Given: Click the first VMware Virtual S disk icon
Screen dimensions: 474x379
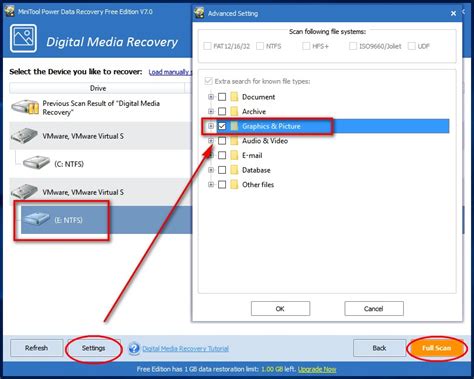Looking at the screenshot, I should click(24, 136).
